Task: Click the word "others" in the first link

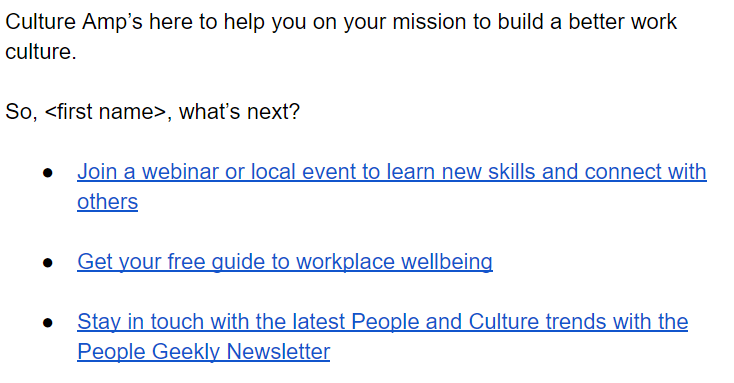Action: [x=108, y=202]
